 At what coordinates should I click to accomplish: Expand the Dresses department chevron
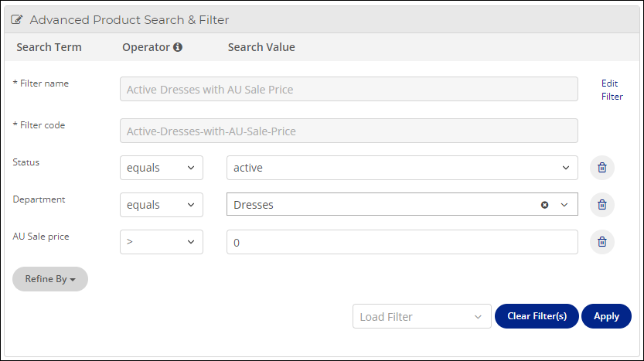click(564, 205)
